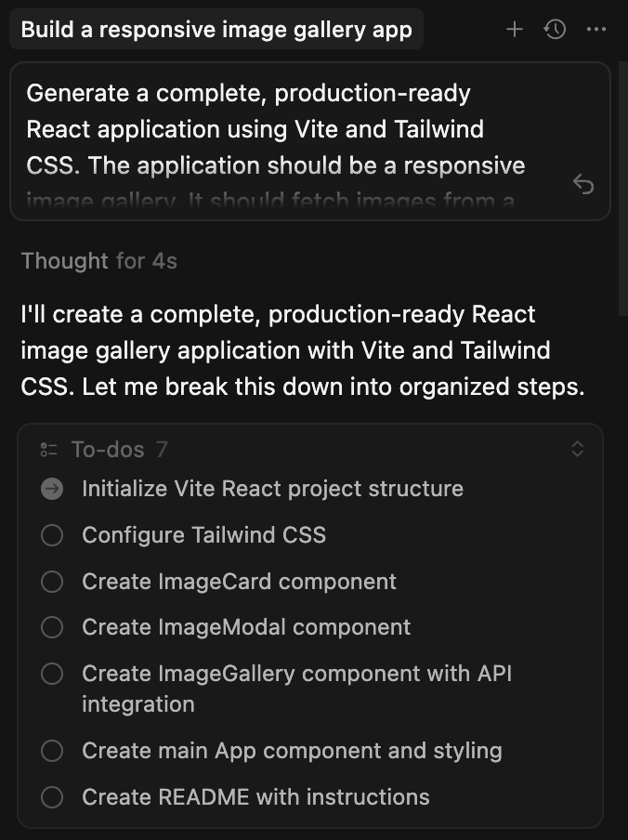
Task: Check the Create README to-do circle
Action: click(52, 797)
